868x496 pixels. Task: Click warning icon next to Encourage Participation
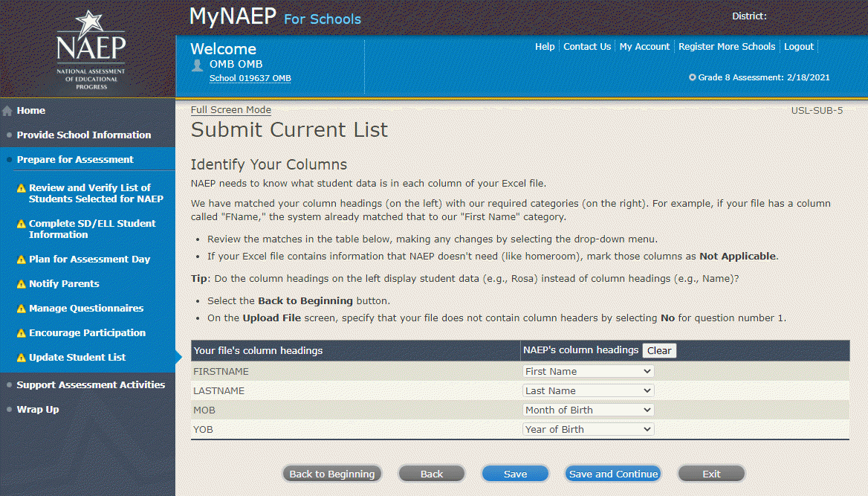[22, 333]
